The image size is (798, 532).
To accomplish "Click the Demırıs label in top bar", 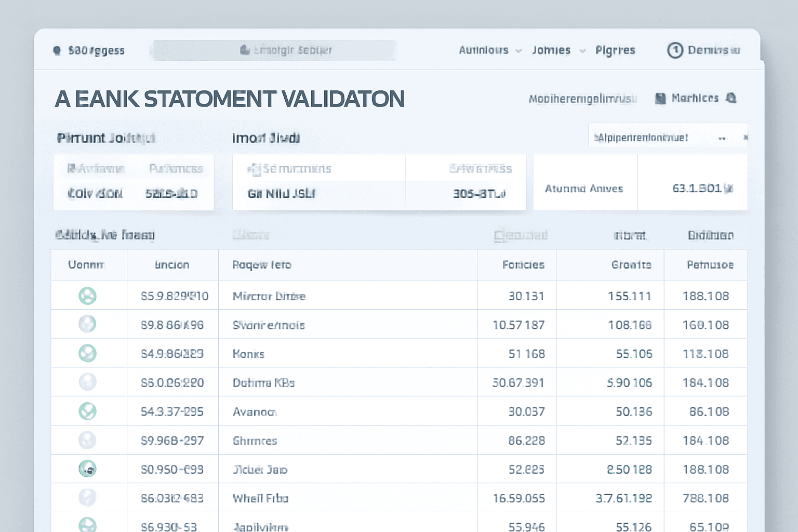I will click(x=714, y=50).
